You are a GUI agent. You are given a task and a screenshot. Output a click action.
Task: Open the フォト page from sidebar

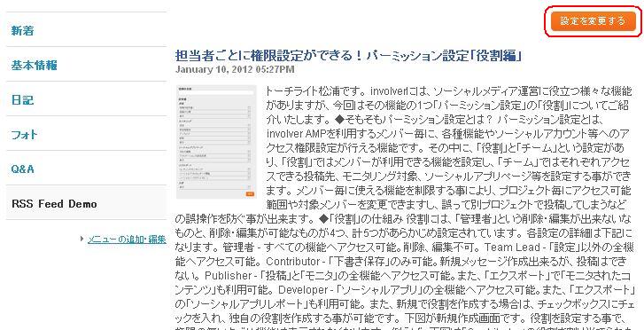click(24, 135)
